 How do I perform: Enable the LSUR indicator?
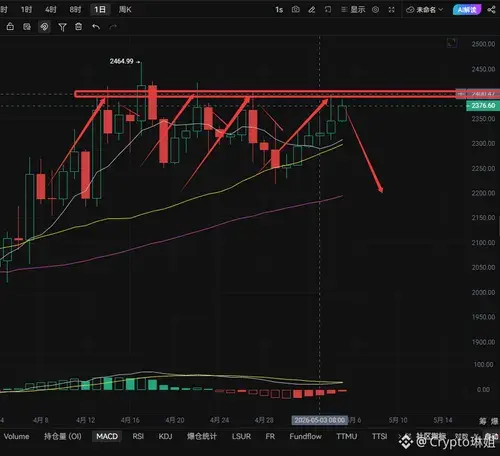click(x=241, y=436)
